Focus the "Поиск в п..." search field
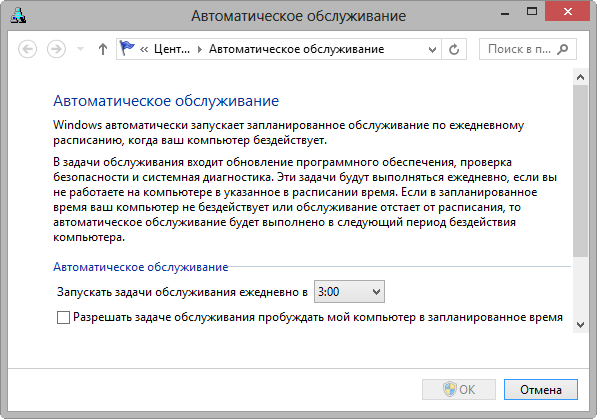597x419 pixels. 528,49
